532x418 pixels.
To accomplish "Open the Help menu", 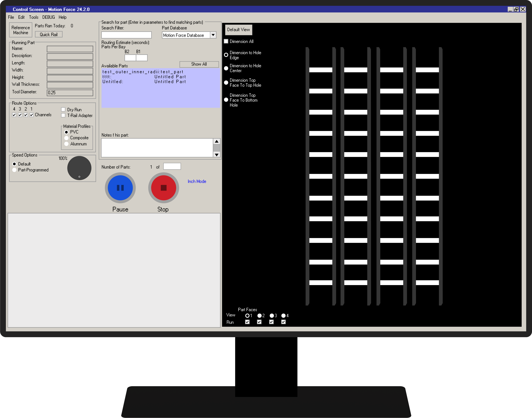I will tap(63, 17).
